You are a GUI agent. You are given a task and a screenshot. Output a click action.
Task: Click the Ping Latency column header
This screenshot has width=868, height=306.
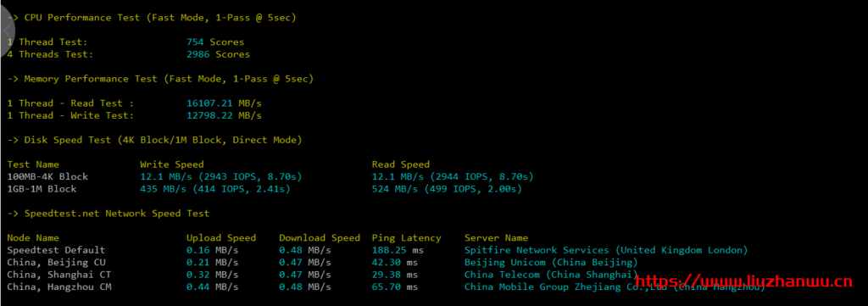click(406, 238)
